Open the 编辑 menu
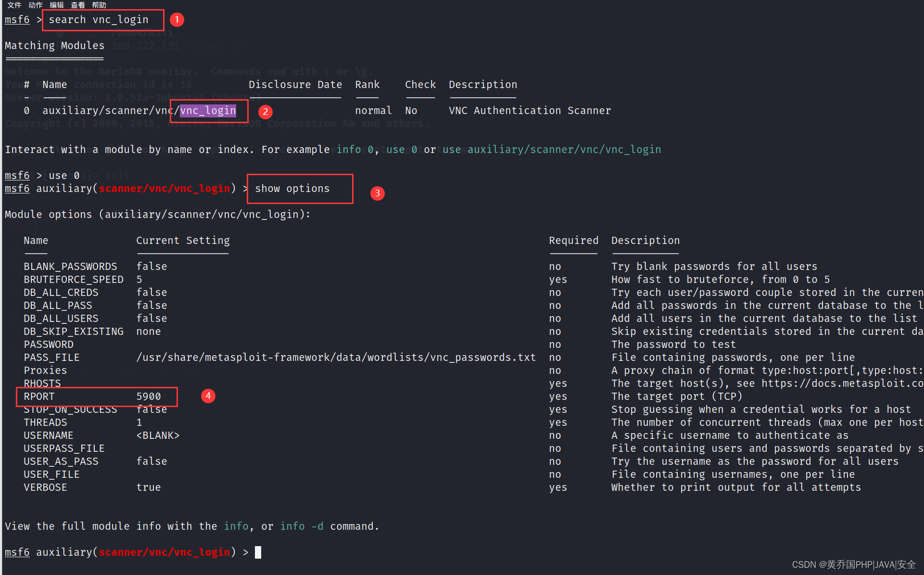Image resolution: width=924 pixels, height=575 pixels. 57,4
